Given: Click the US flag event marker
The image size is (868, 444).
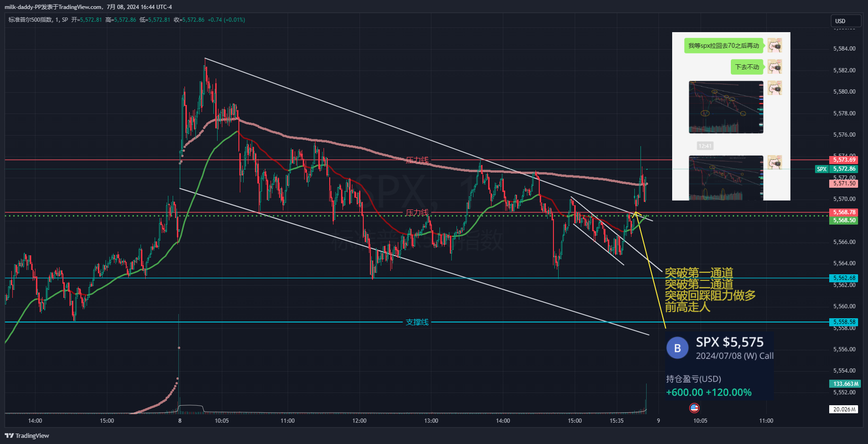Looking at the screenshot, I should tap(694, 408).
